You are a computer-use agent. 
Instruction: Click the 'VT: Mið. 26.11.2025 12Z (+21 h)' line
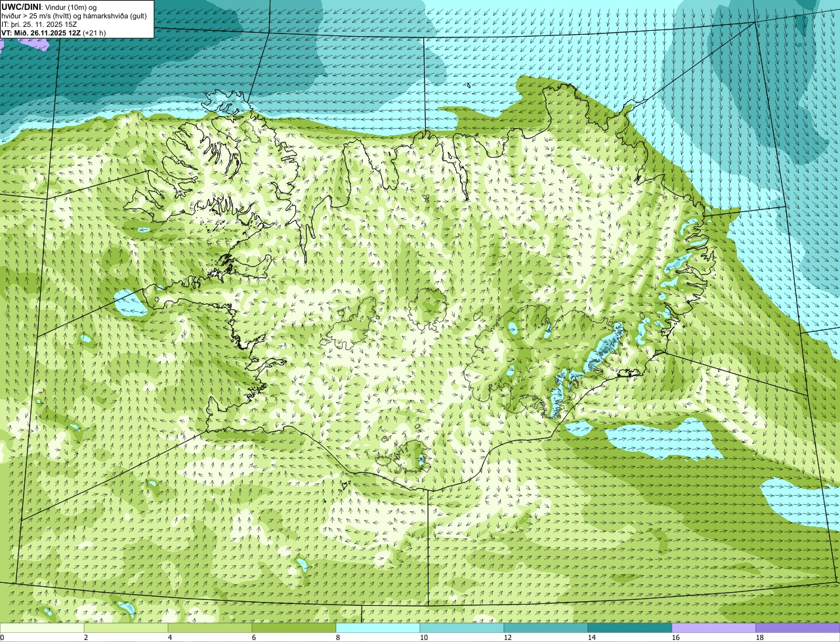[54, 32]
